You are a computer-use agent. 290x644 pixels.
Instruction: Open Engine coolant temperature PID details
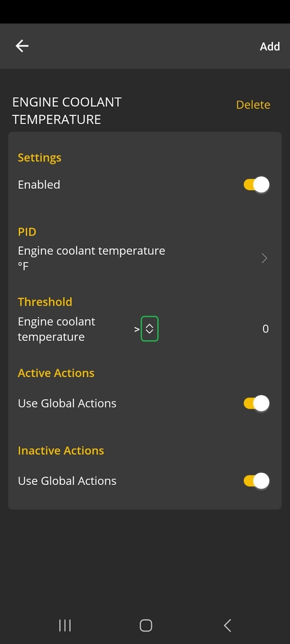pos(91,258)
